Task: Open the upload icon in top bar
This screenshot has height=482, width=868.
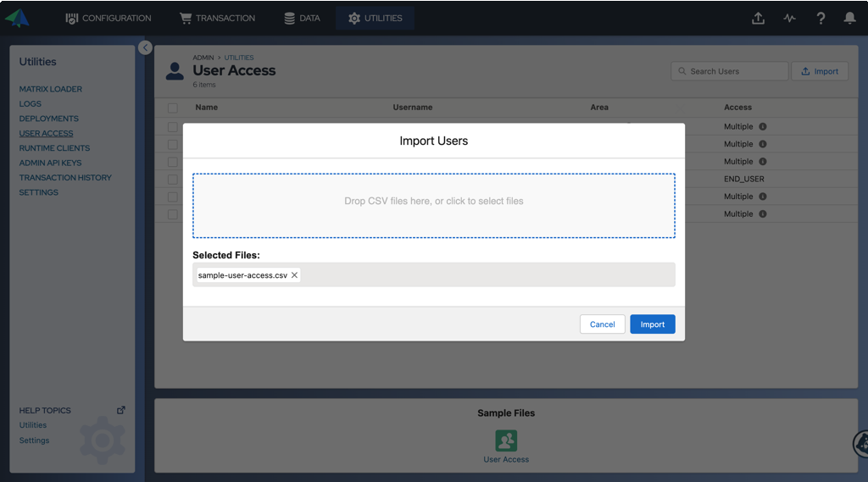Action: click(x=758, y=19)
